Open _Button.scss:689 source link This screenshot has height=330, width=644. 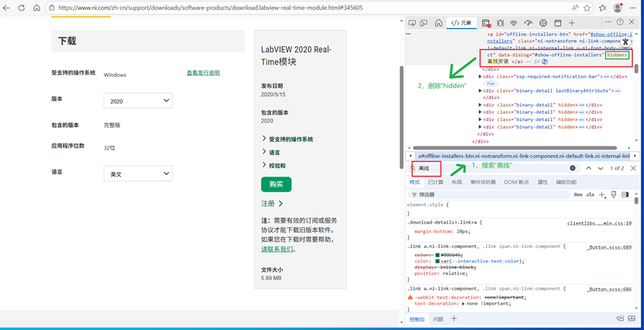609,247
